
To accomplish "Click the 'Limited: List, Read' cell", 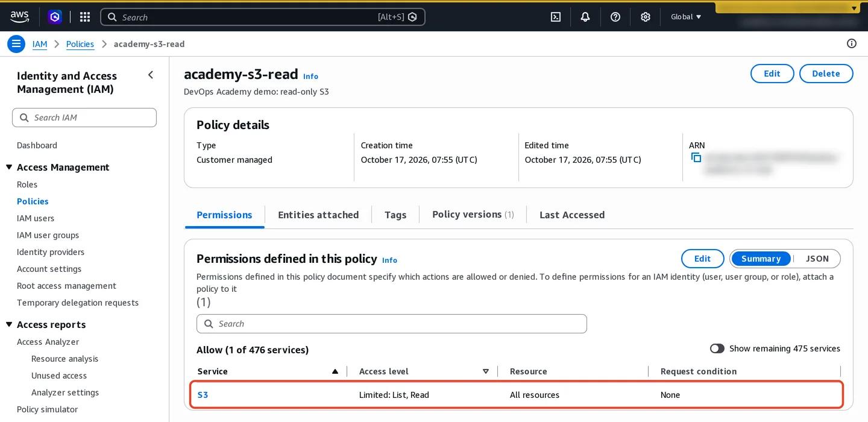I will (x=394, y=395).
